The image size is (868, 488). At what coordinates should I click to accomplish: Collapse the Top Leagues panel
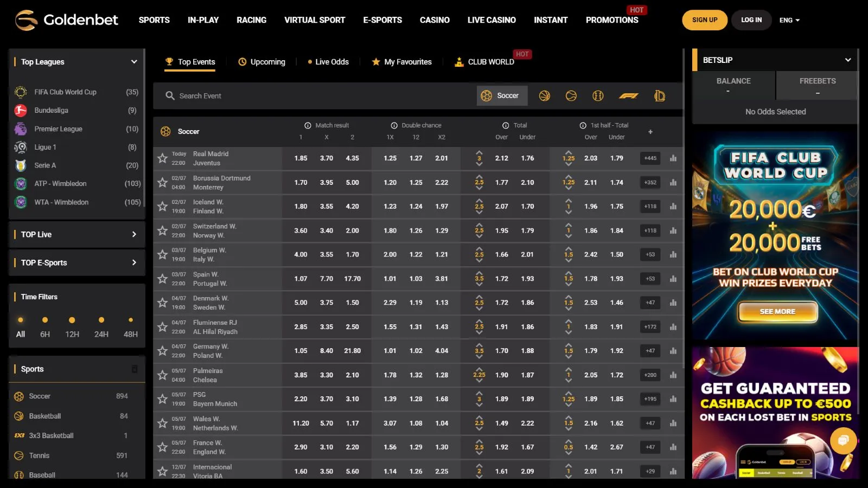[134, 62]
